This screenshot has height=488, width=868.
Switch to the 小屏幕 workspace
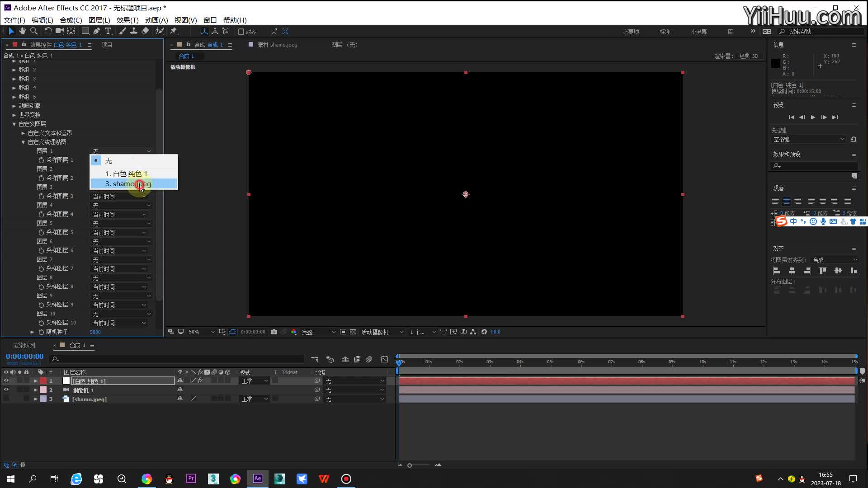coord(698,32)
